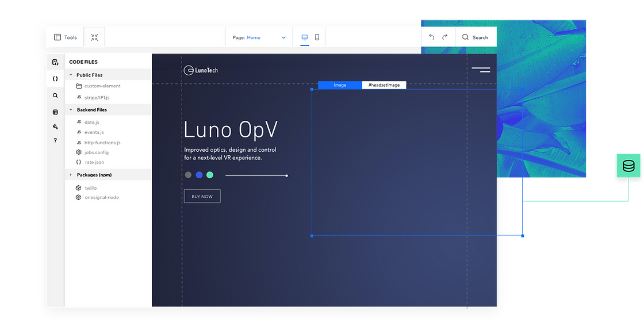Select the Image label tab
This screenshot has height=322, width=644.
(340, 85)
